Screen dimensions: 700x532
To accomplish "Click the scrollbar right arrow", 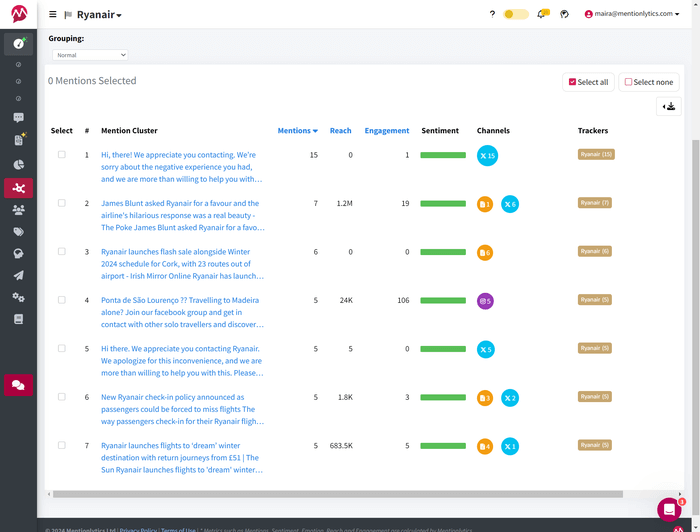I will point(680,494).
